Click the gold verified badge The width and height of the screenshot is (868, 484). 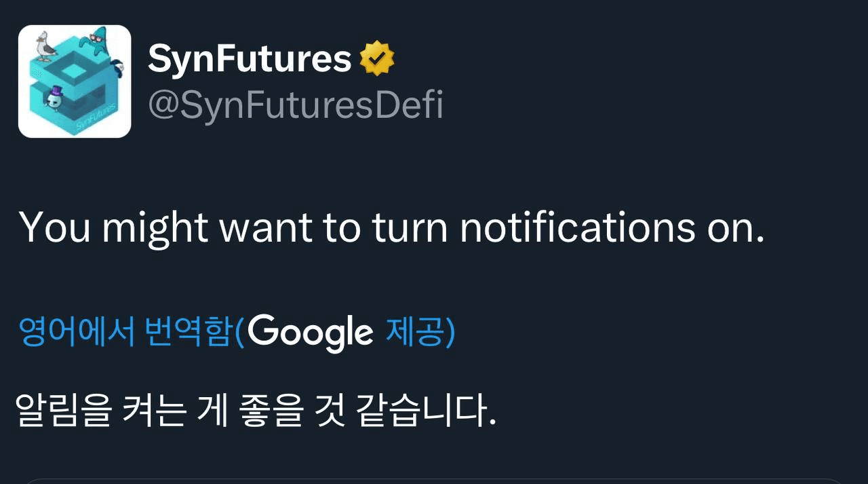377,58
